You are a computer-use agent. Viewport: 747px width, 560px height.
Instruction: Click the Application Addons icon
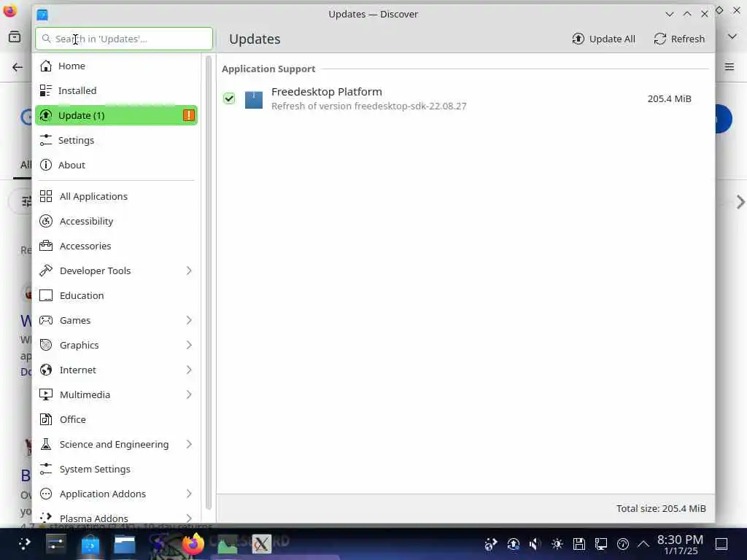(46, 494)
